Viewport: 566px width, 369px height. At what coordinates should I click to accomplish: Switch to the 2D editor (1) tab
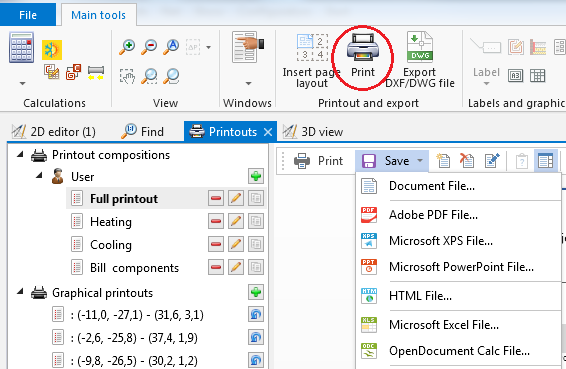click(53, 132)
